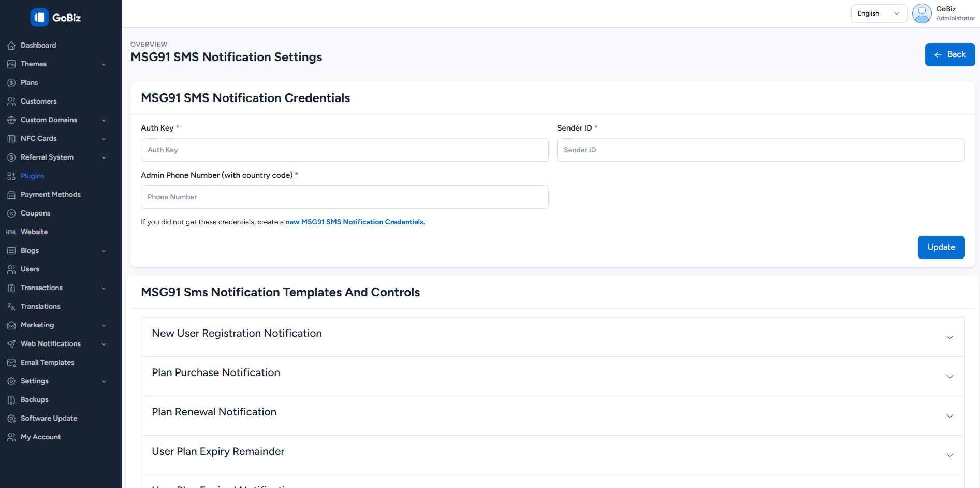Click the Dashboard home icon
Screen dimensions: 980x488
point(11,46)
